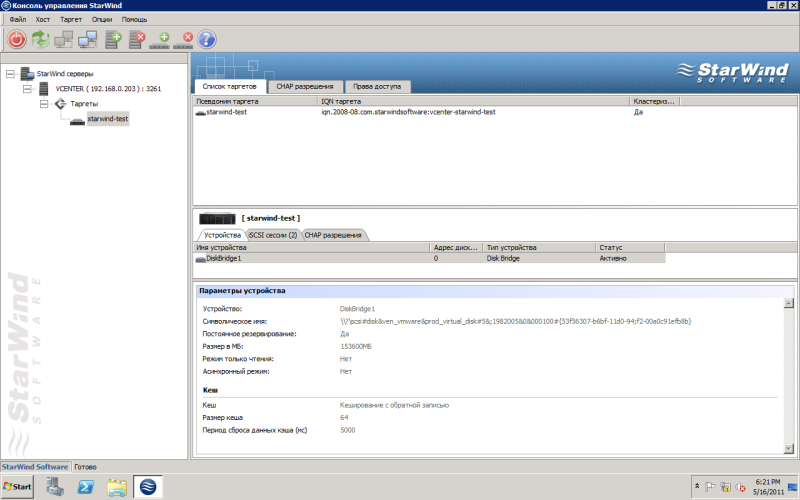Click the Action Center flag tray icon
800x500 pixels.
[710, 487]
